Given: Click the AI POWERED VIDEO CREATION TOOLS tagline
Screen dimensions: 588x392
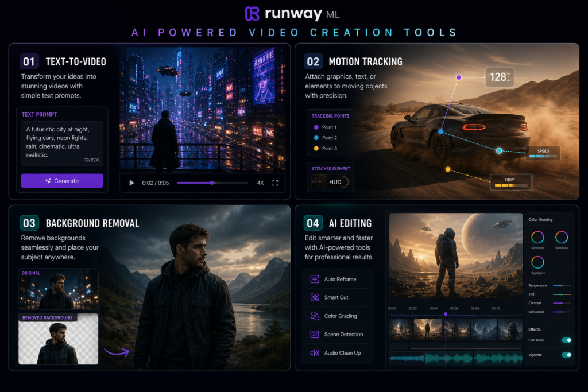Looking at the screenshot, I should [294, 33].
